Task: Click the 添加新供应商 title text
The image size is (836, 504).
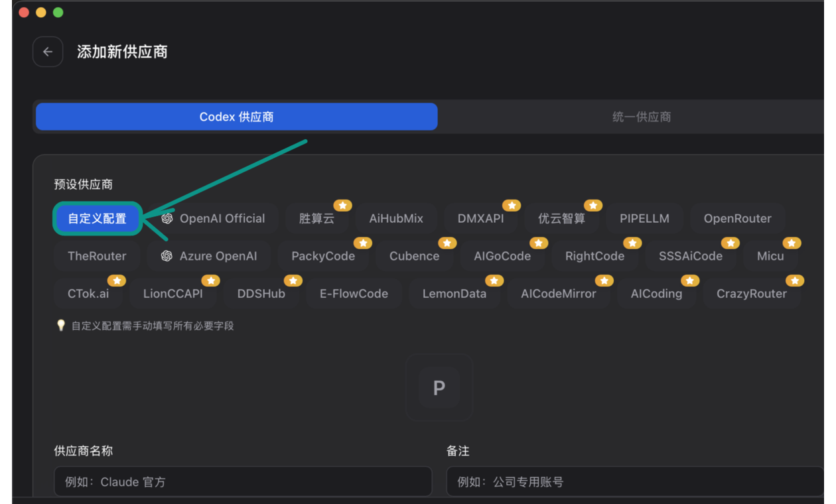Action: coord(122,52)
